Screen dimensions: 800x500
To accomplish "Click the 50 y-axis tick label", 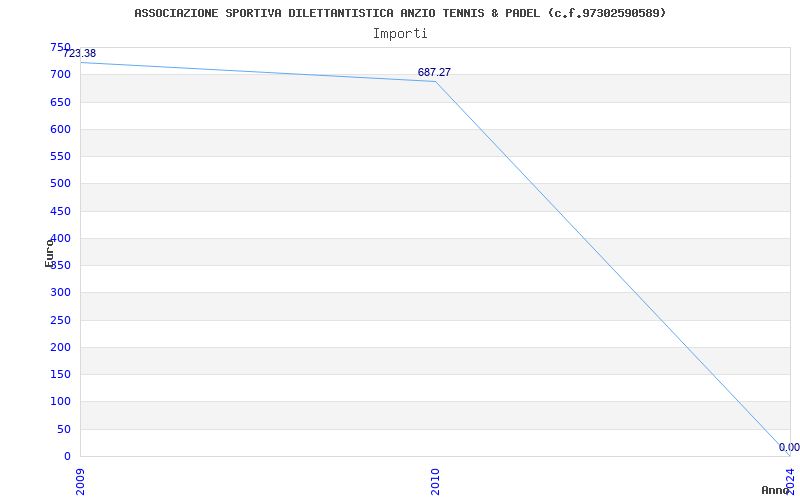I will click(64, 429).
